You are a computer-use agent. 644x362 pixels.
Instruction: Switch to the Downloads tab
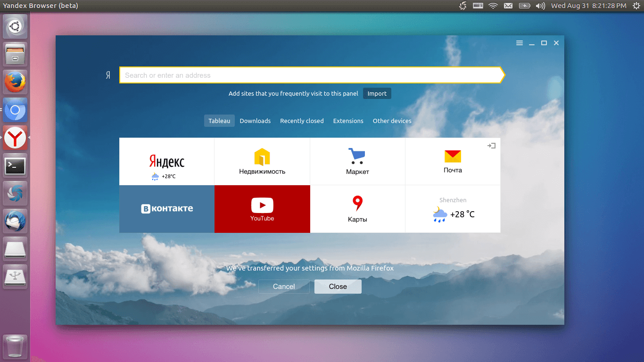point(255,121)
